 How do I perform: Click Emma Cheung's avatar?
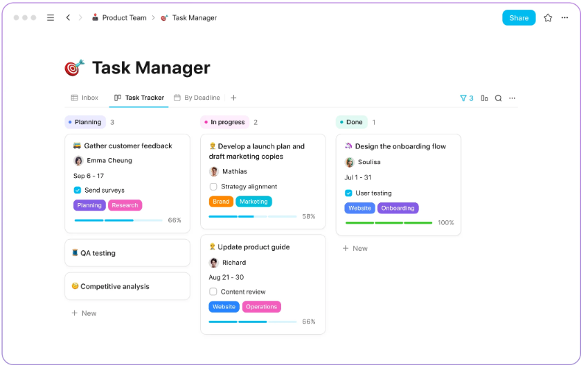pos(78,161)
